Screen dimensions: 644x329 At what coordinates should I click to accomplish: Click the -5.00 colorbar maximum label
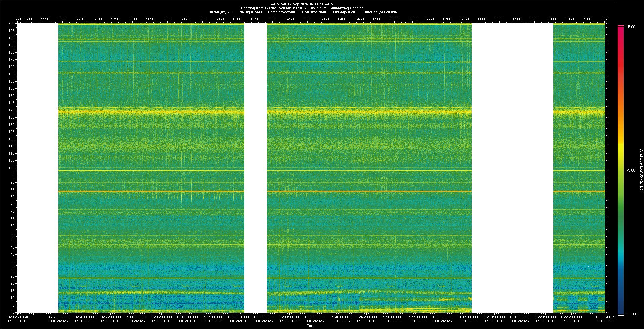tap(631, 27)
